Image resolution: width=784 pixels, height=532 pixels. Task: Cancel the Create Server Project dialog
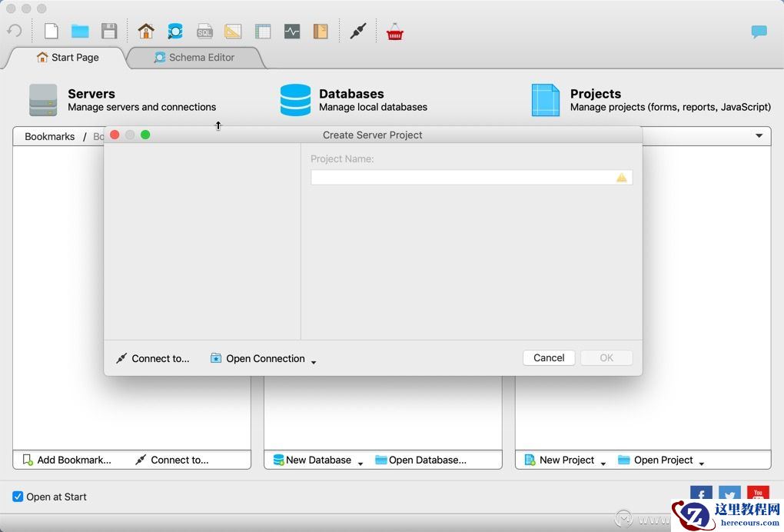click(549, 357)
